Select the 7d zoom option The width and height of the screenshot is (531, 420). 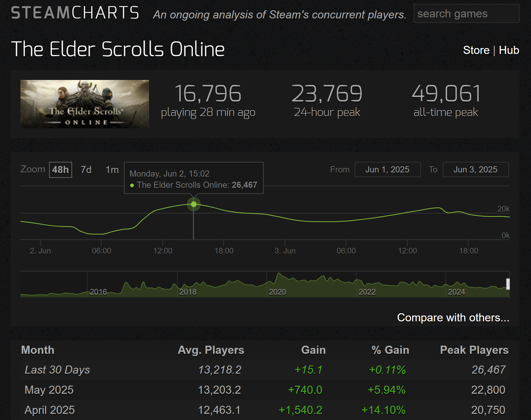click(86, 170)
